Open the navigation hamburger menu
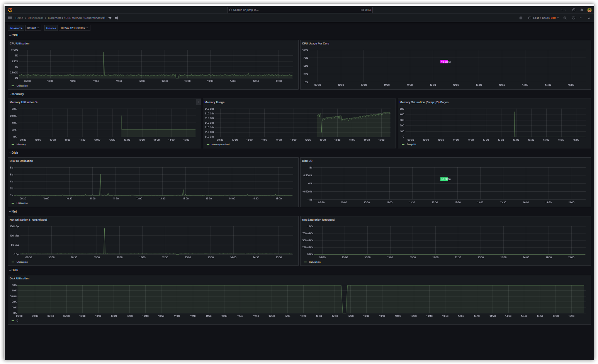Screen dimensions: 598x364 point(10,18)
